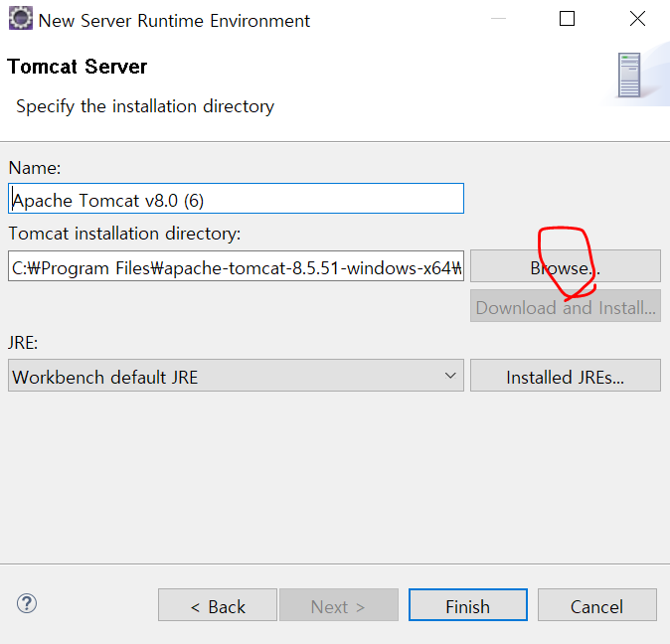
Task: Click the Eclipse icon in title bar
Action: [21, 19]
